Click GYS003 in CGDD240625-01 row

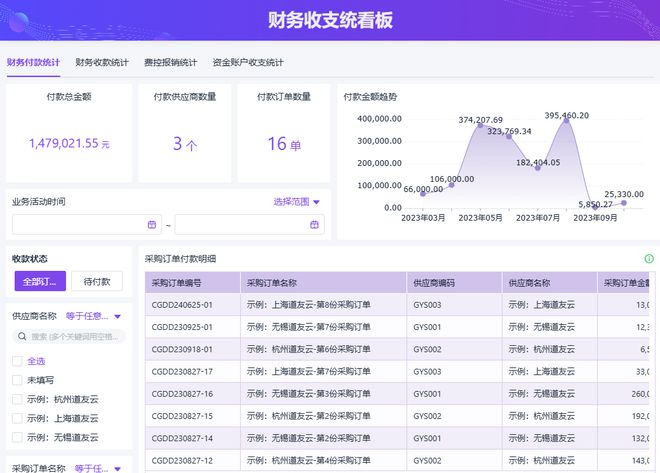(427, 305)
